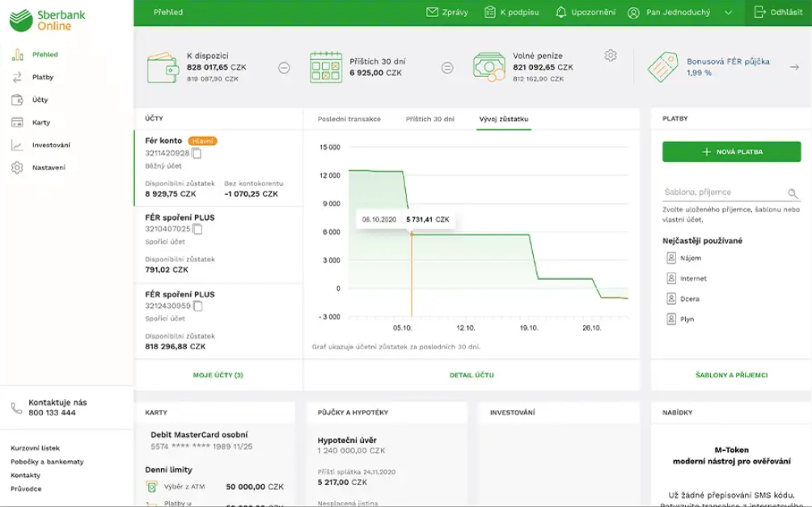This screenshot has width=812, height=507.
Task: Open Investování in the left sidebar
Action: tap(51, 145)
